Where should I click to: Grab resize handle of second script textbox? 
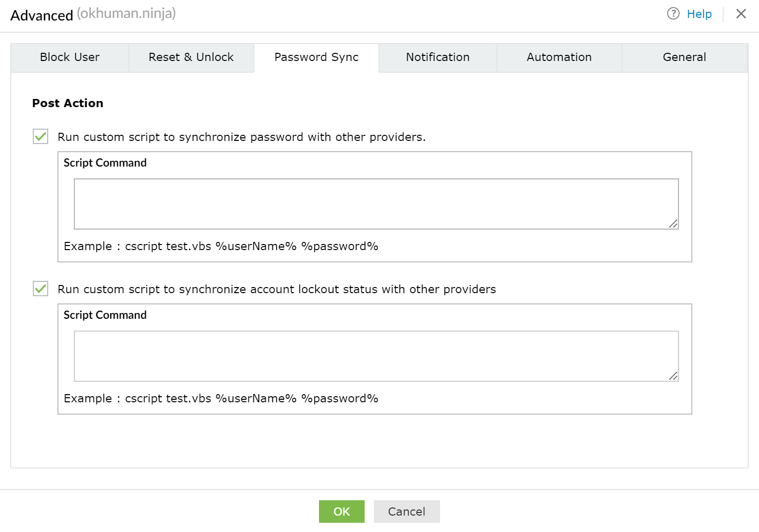click(x=673, y=376)
